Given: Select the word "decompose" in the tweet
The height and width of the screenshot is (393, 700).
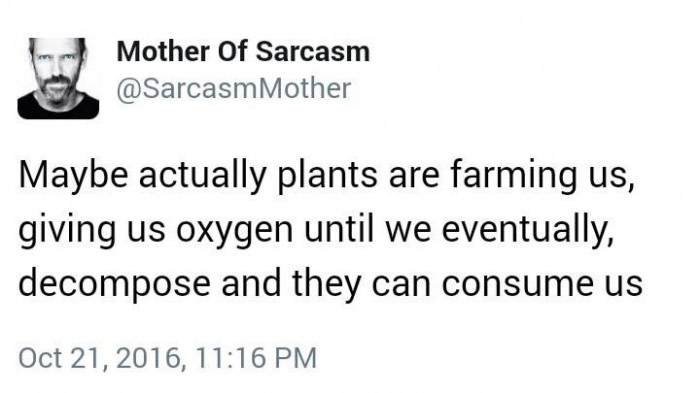Looking at the screenshot, I should tap(114, 284).
